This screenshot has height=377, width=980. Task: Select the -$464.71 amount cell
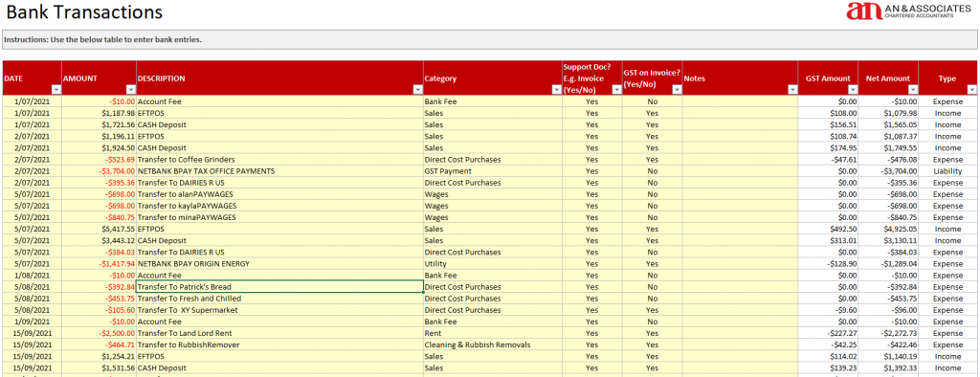pyautogui.click(x=99, y=344)
